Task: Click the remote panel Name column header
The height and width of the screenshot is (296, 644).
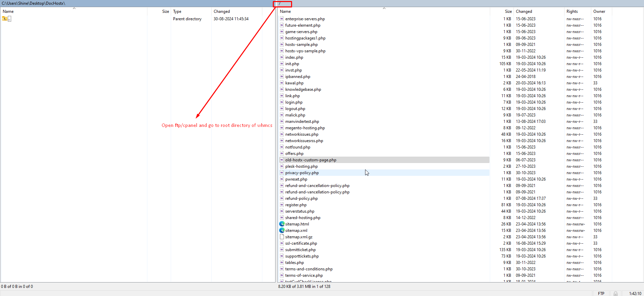Action: 285,11
